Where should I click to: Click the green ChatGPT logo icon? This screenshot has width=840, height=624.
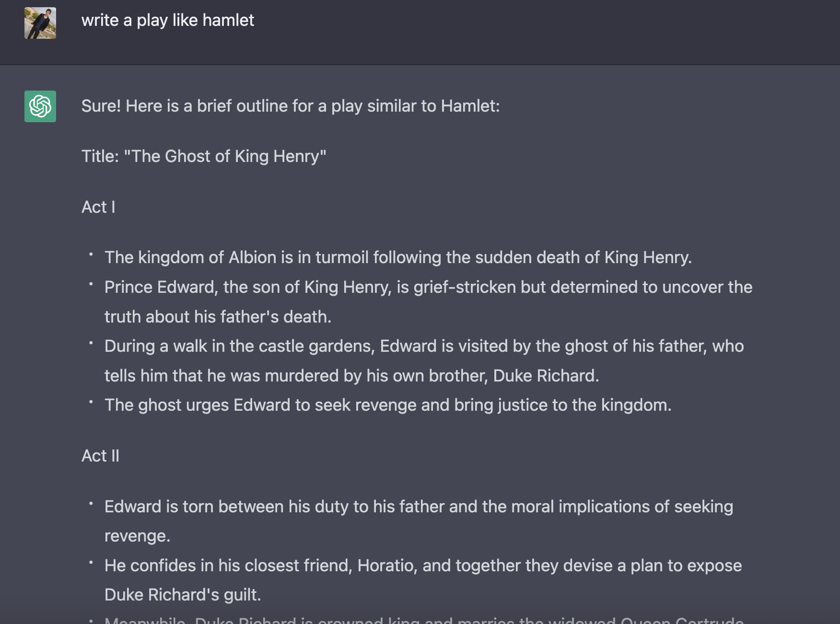pos(40,106)
